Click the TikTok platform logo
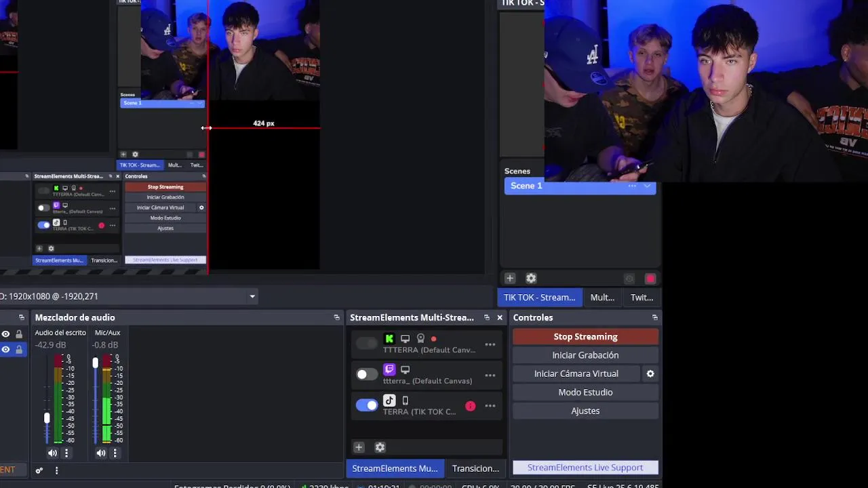This screenshot has width=868, height=488. point(389,401)
